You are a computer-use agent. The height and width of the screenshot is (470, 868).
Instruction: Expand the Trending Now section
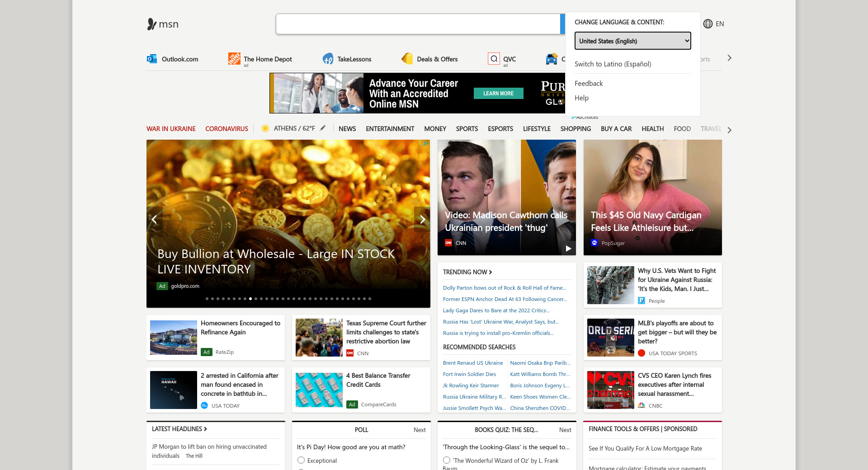point(467,272)
